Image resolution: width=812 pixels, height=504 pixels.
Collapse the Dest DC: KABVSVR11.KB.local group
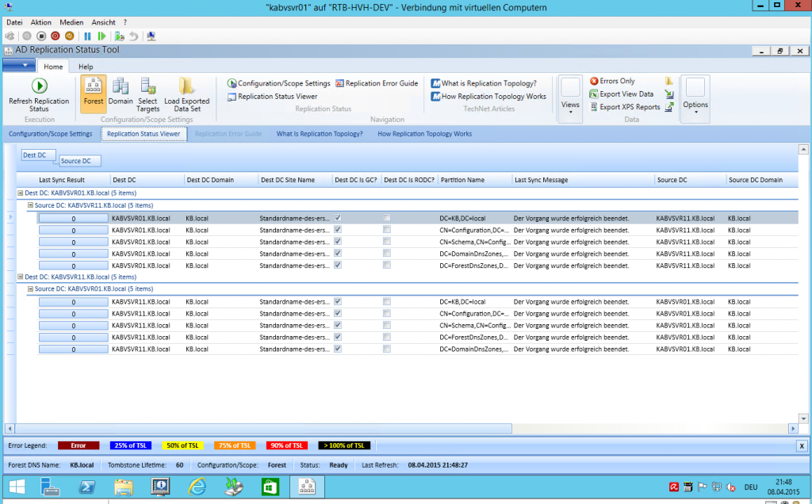click(x=21, y=277)
